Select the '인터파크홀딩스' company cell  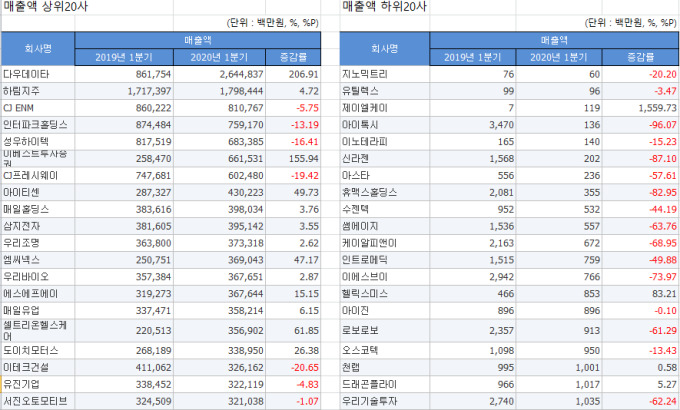(x=38, y=125)
